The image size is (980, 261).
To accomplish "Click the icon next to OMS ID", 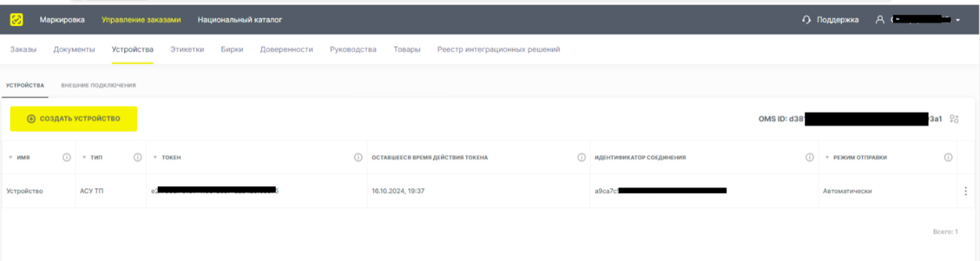I will pos(954,119).
